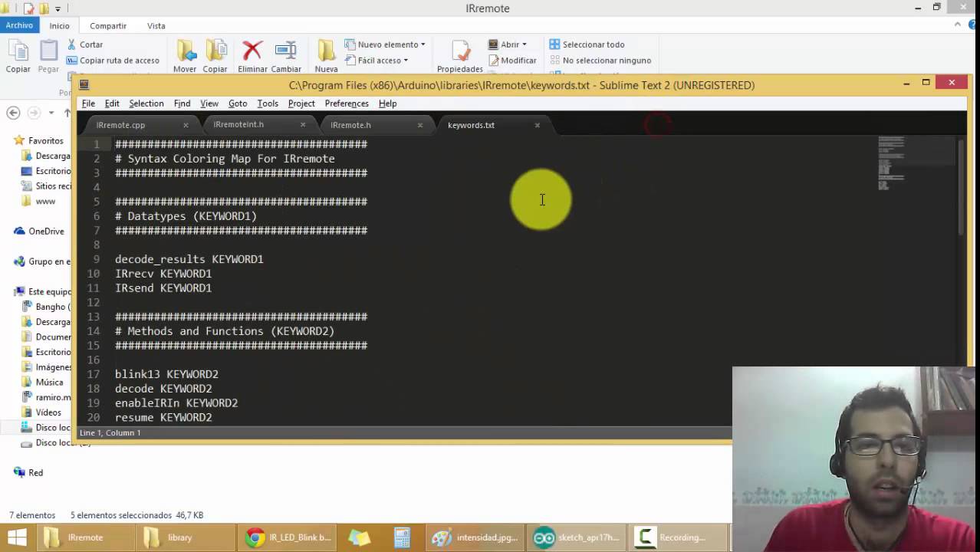This screenshot has height=552, width=980.
Task: Click the Mover a folder icon
Action: [x=185, y=51]
